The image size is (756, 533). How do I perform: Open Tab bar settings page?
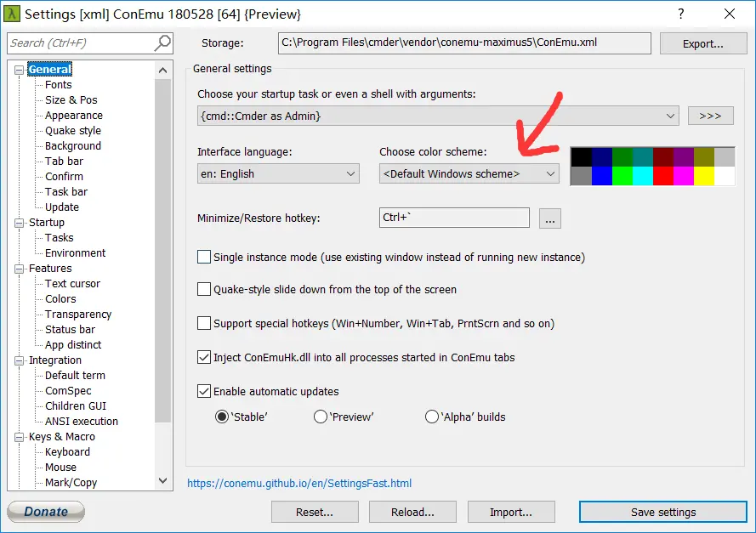(x=64, y=161)
